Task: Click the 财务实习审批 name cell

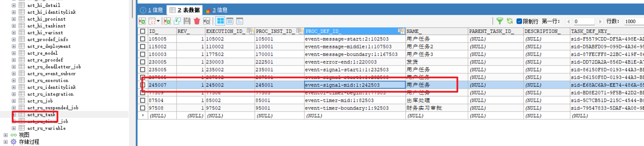Action: (x=437, y=108)
